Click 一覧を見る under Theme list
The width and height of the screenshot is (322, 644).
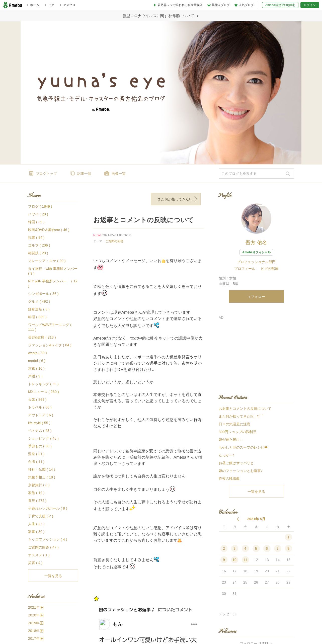coord(53,576)
